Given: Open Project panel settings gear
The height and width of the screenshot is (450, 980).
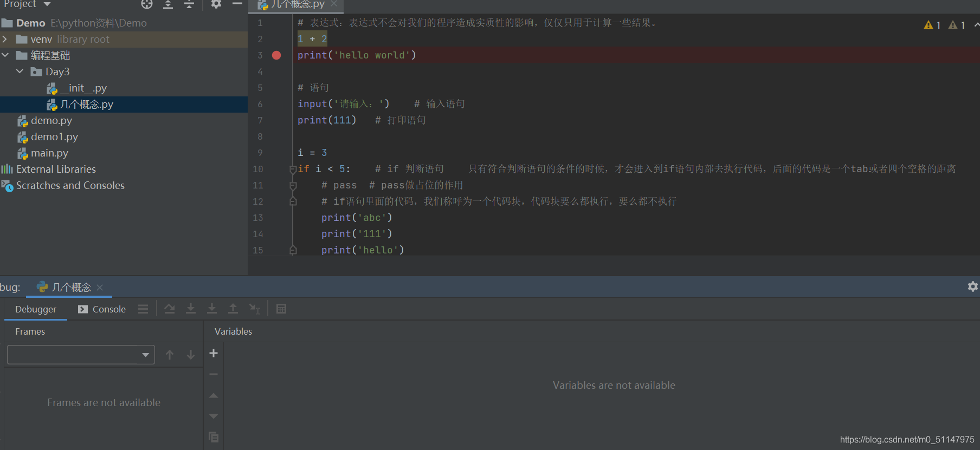Looking at the screenshot, I should (x=216, y=4).
